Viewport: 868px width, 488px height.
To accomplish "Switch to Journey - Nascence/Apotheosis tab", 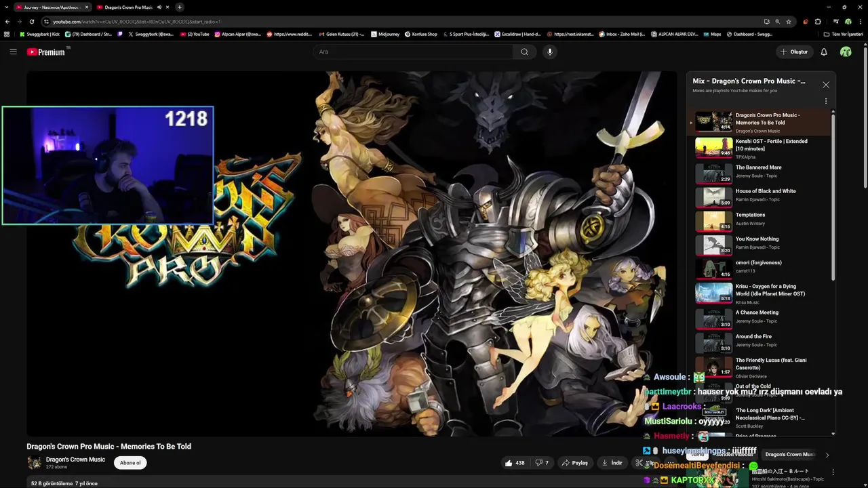I will tap(52, 7).
